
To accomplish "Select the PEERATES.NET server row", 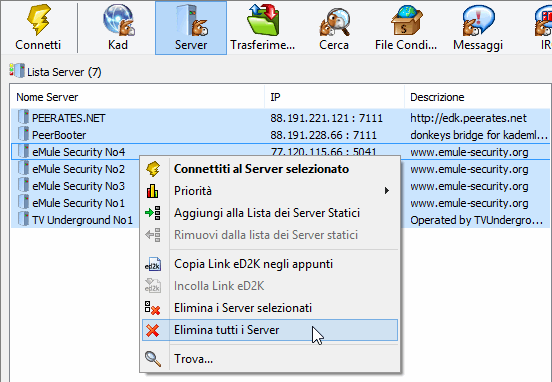I will [x=281, y=118].
